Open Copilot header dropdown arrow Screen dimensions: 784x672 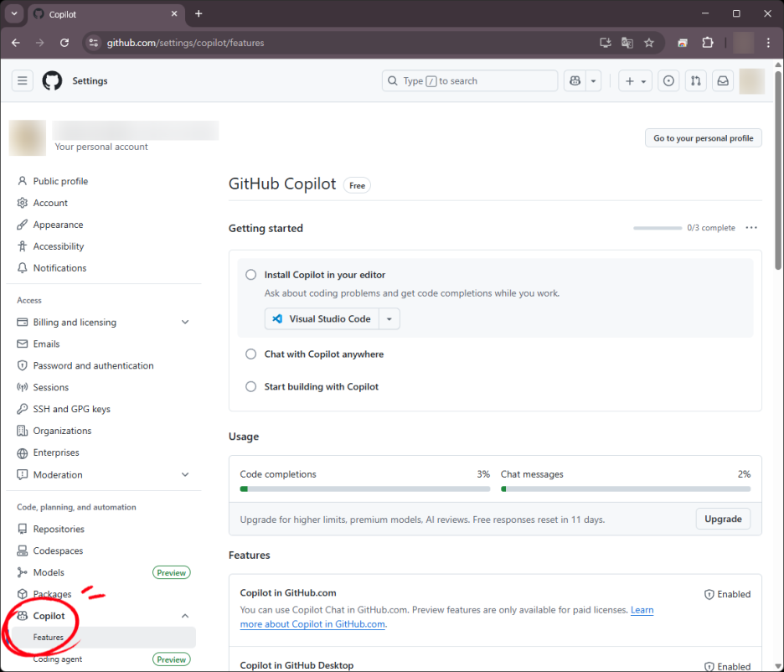click(594, 80)
